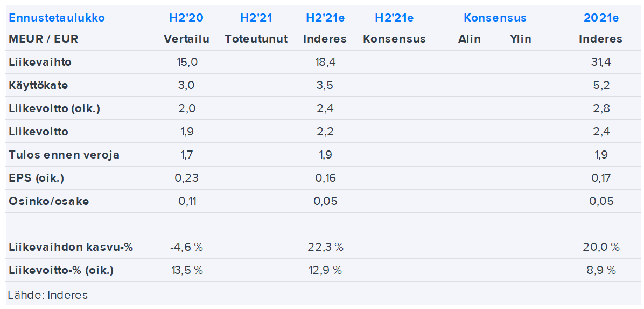Select the -4,6 % growth value

tap(186, 248)
